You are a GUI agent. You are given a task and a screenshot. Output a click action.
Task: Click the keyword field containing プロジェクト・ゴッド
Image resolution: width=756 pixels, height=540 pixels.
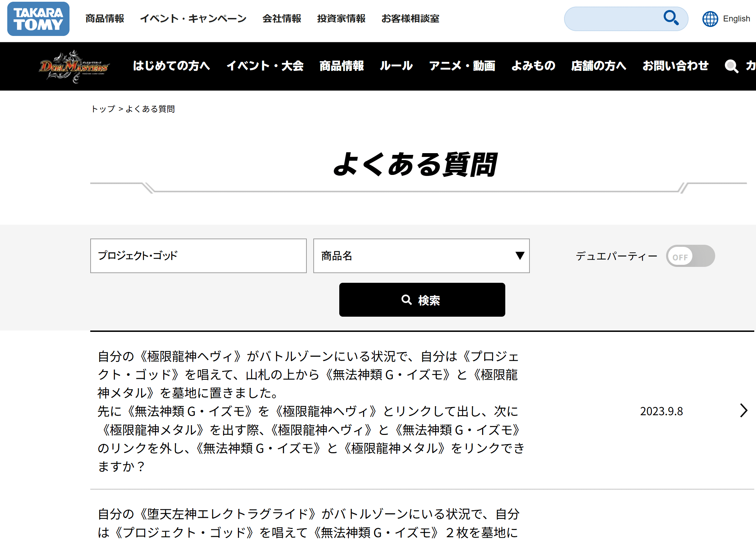[x=198, y=256]
